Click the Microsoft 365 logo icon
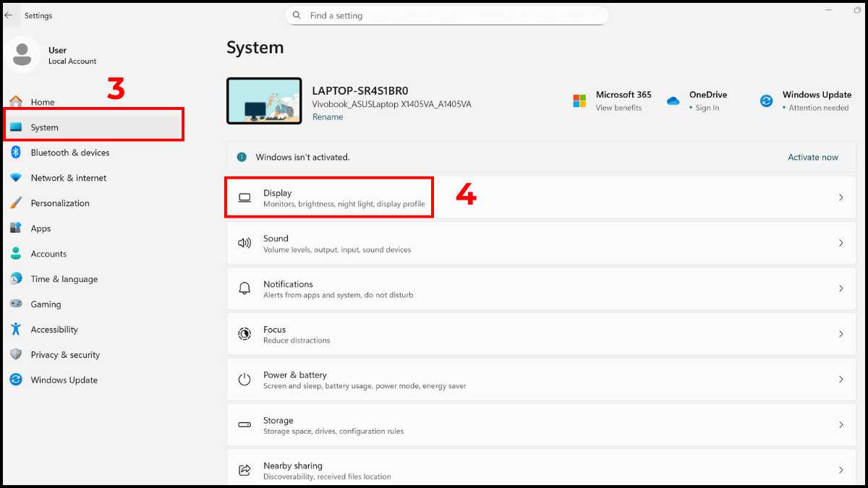 point(579,101)
